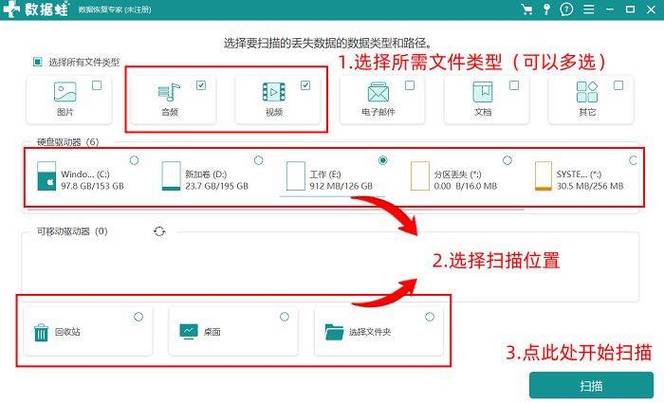Click the 硬盘驱动器 horizontal scrollbar
664x403 pixels.
274,209
